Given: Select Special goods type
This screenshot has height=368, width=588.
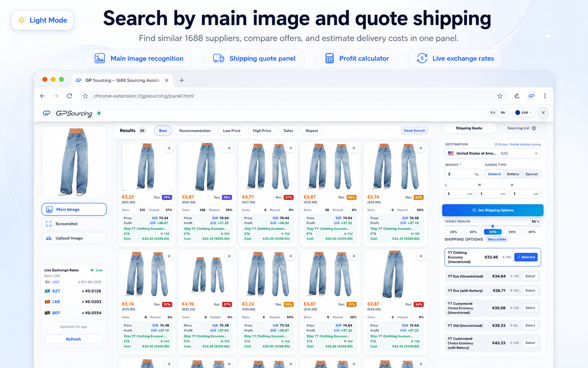Looking at the screenshot, I should [531, 174].
